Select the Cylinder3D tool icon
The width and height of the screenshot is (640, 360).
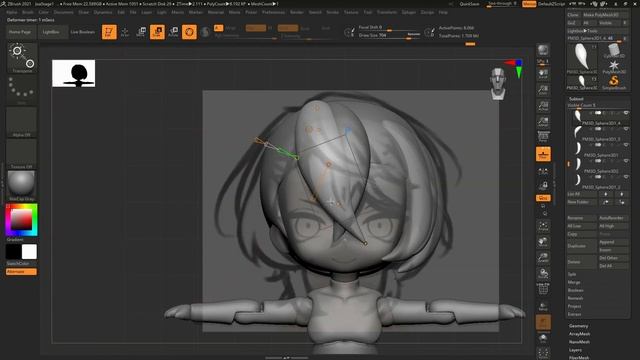[613, 51]
